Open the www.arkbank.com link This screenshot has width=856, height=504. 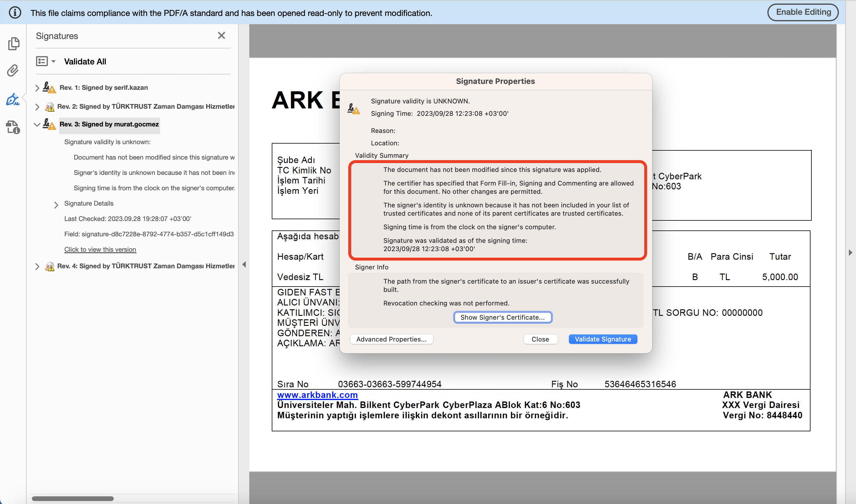318,395
